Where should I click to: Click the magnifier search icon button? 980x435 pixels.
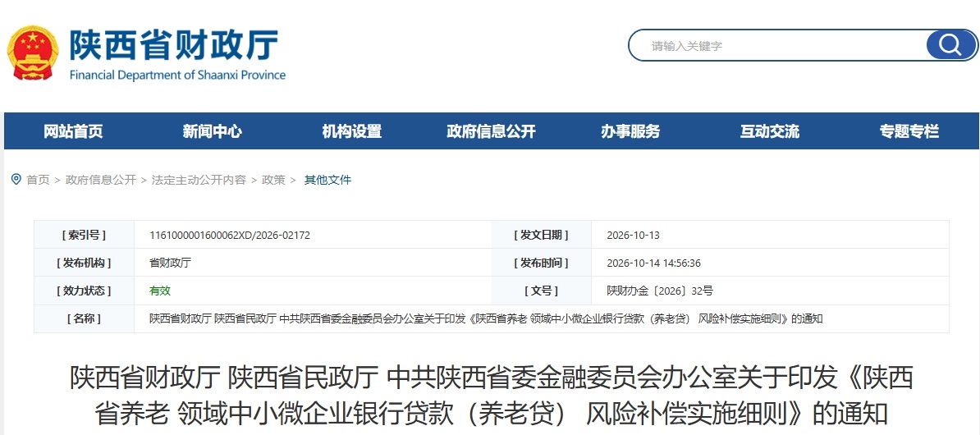[950, 45]
